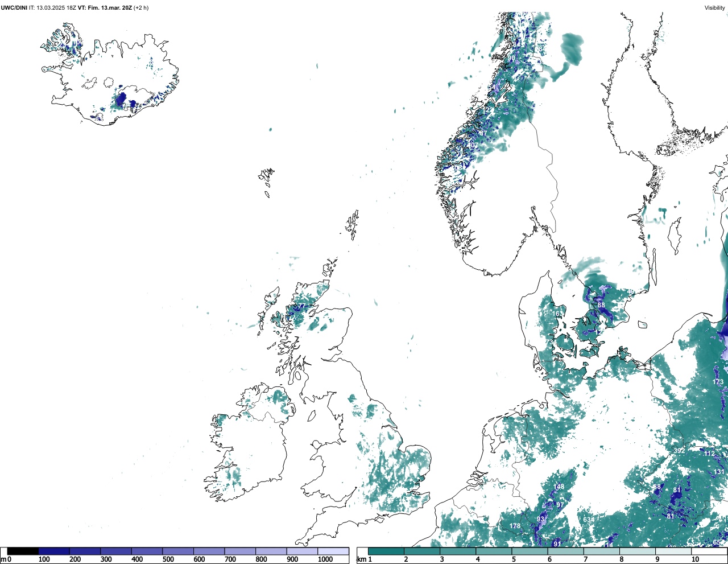Click the dark teal 1–2 km swatch
The width and height of the screenshot is (728, 564).
[x=387, y=551]
